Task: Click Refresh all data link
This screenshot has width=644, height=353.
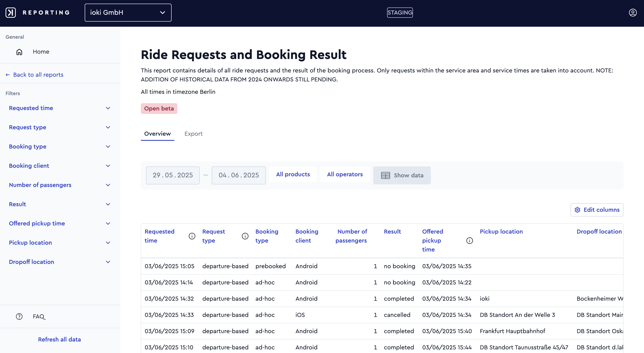Action: tap(60, 340)
